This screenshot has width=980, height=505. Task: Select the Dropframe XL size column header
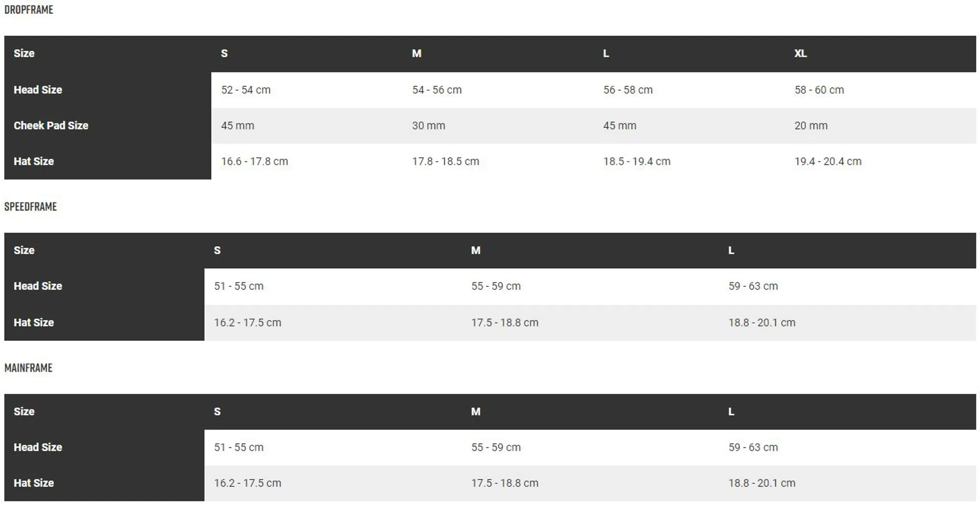(x=800, y=54)
